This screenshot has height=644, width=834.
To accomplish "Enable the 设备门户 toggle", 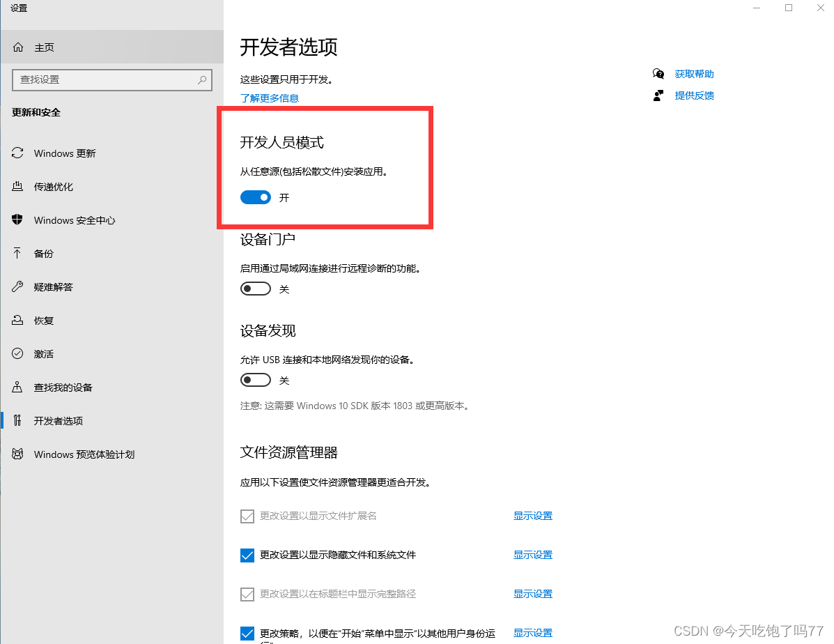I will [255, 288].
